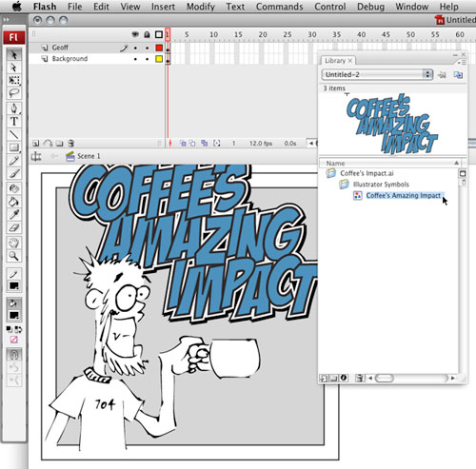
Task: Insert a layer folder in timeline
Action: click(59, 144)
